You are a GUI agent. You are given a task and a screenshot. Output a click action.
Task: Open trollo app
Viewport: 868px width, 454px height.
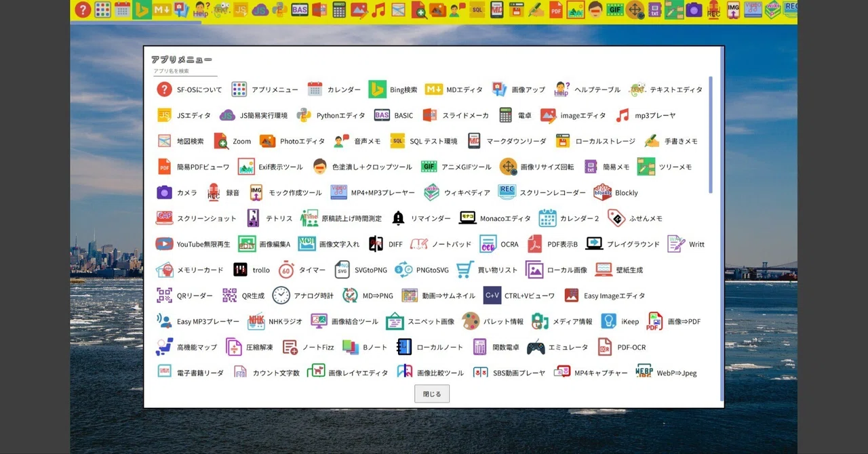(x=251, y=270)
